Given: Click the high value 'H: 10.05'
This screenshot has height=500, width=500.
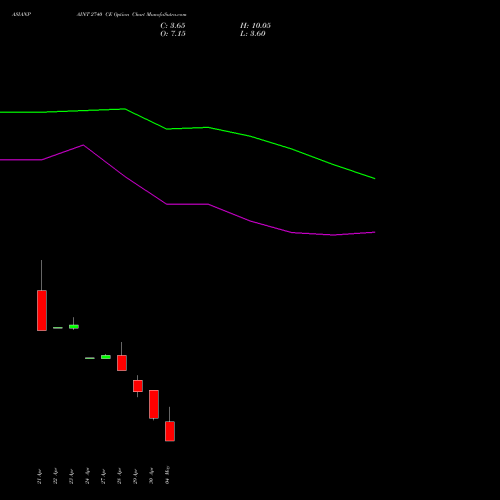Looking at the screenshot, I should tap(255, 25).
